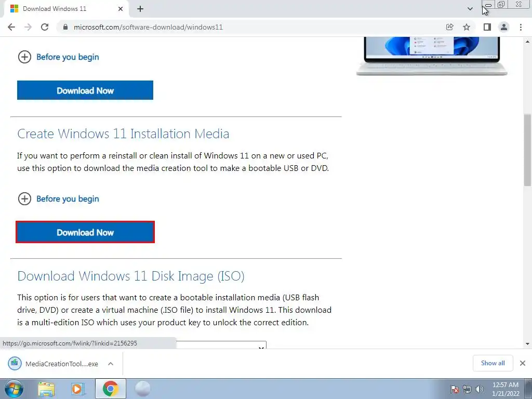This screenshot has height=399, width=532.
Task: Show all downloads
Action: point(493,363)
